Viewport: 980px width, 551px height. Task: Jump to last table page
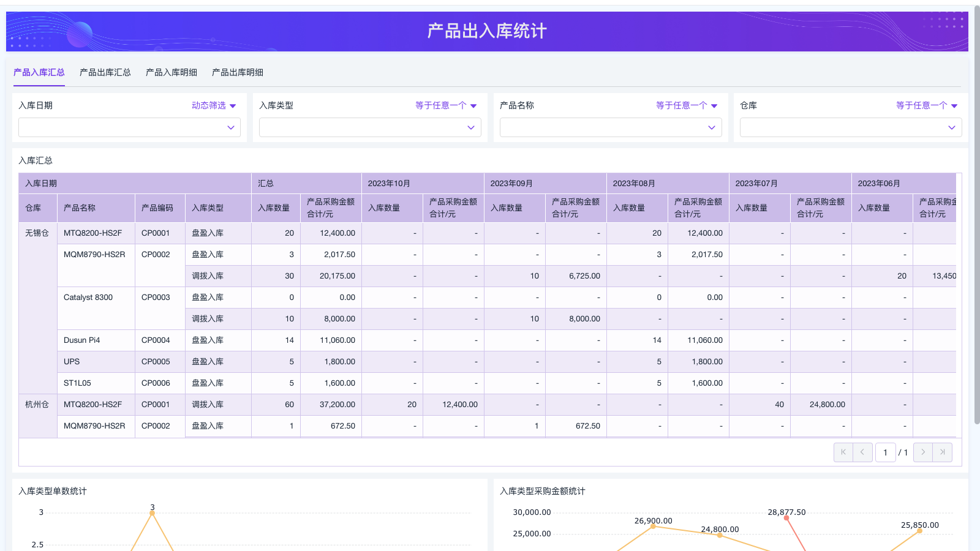coord(943,452)
